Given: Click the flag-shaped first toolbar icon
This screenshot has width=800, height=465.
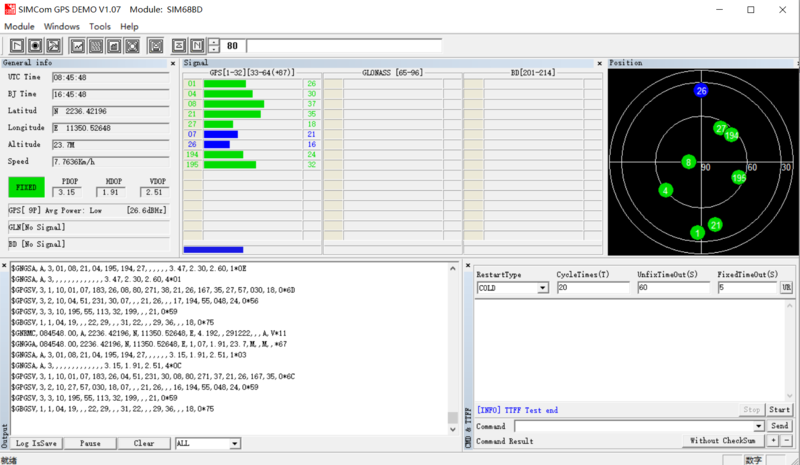Looking at the screenshot, I should [x=17, y=46].
